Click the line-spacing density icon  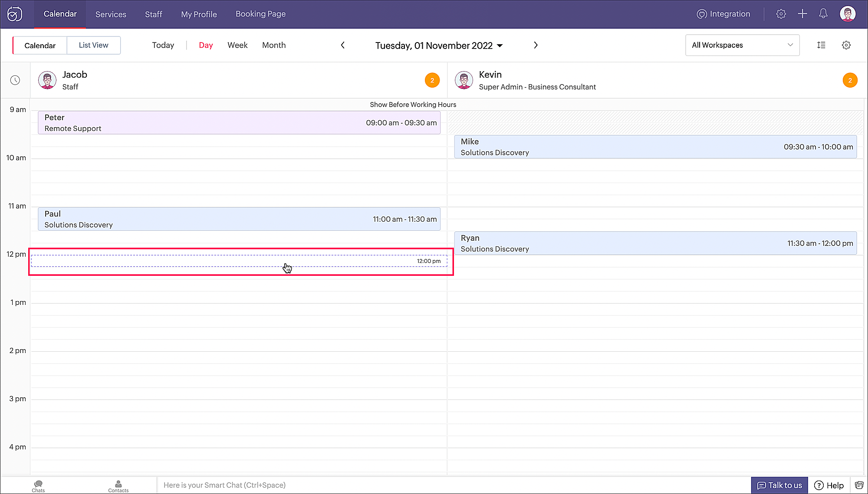point(821,45)
